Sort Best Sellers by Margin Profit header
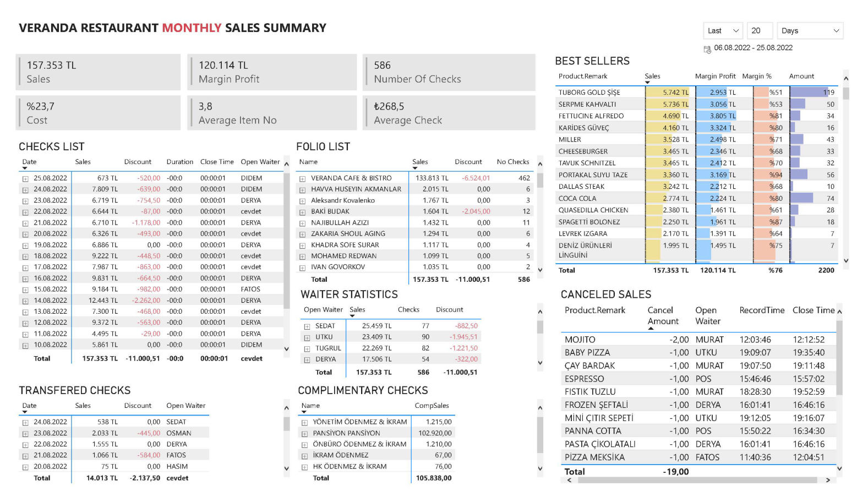The image size is (868, 502). 715,76
